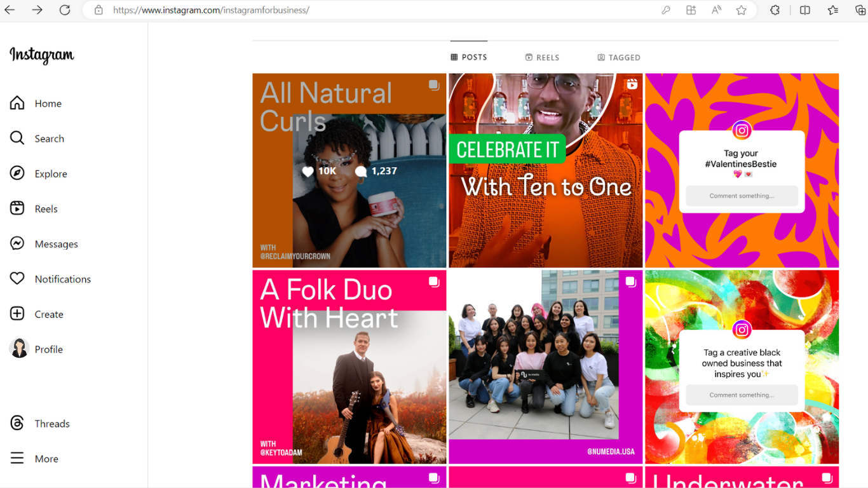Open the More hamburger menu icon
Screen dimensions: 868x488
tap(17, 458)
